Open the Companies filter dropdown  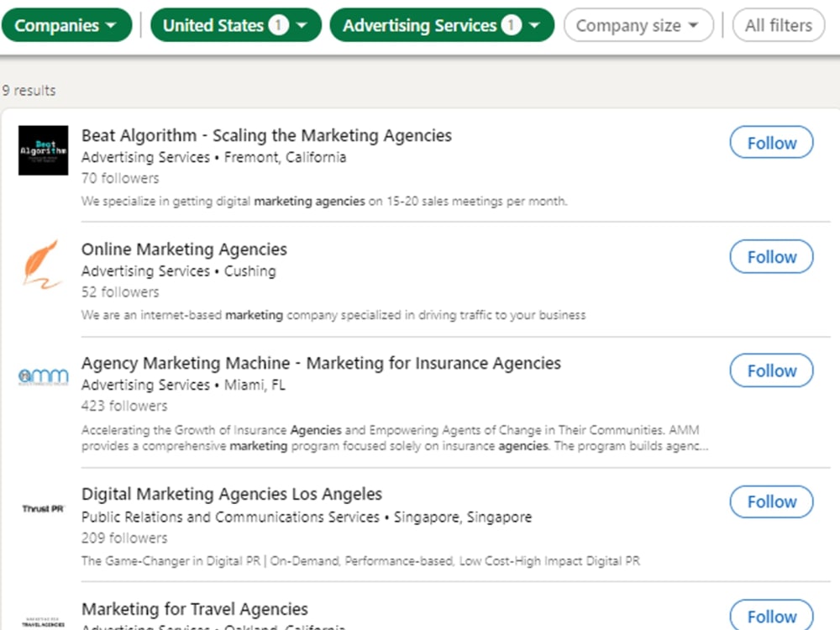[x=66, y=24]
